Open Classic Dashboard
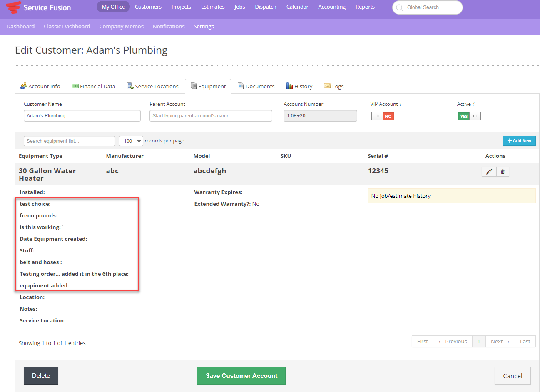Viewport: 540px width, 392px height. pyautogui.click(x=67, y=26)
